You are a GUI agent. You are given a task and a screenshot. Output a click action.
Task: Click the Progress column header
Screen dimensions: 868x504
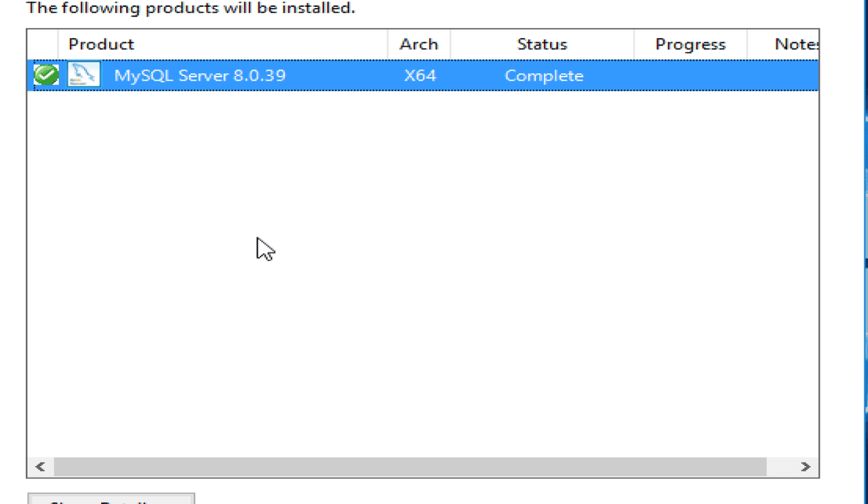click(x=690, y=45)
